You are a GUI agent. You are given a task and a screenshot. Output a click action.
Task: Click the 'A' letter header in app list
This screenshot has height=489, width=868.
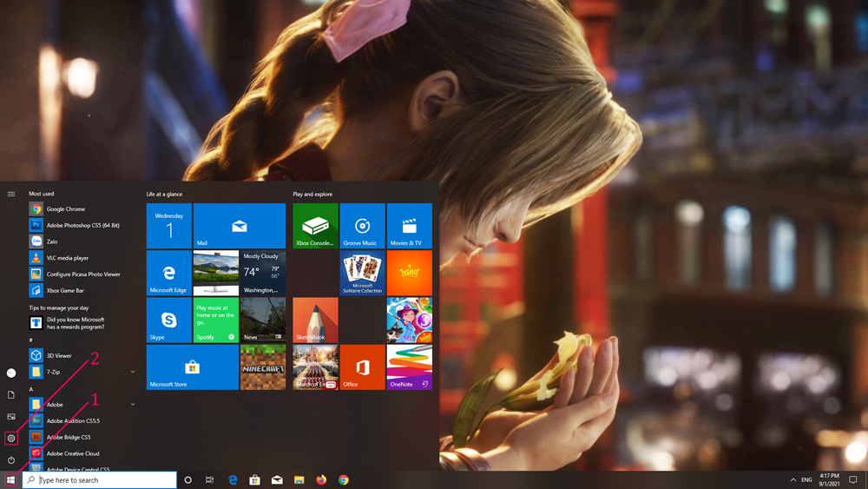31,389
